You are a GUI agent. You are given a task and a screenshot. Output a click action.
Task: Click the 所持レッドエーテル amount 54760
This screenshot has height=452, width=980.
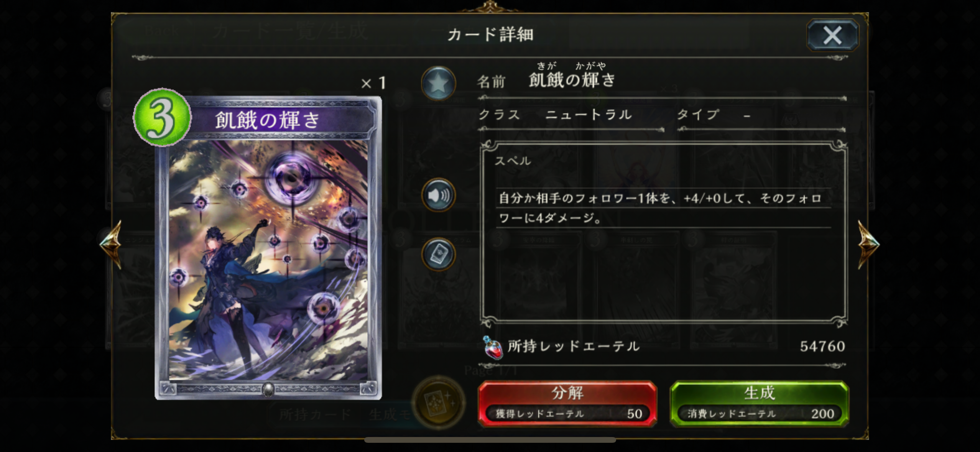tap(822, 347)
